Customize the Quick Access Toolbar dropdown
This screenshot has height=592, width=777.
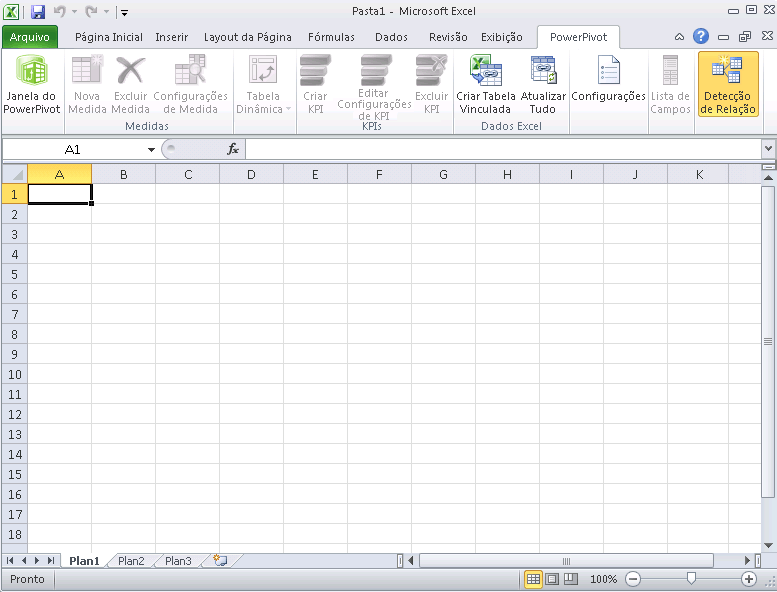124,13
